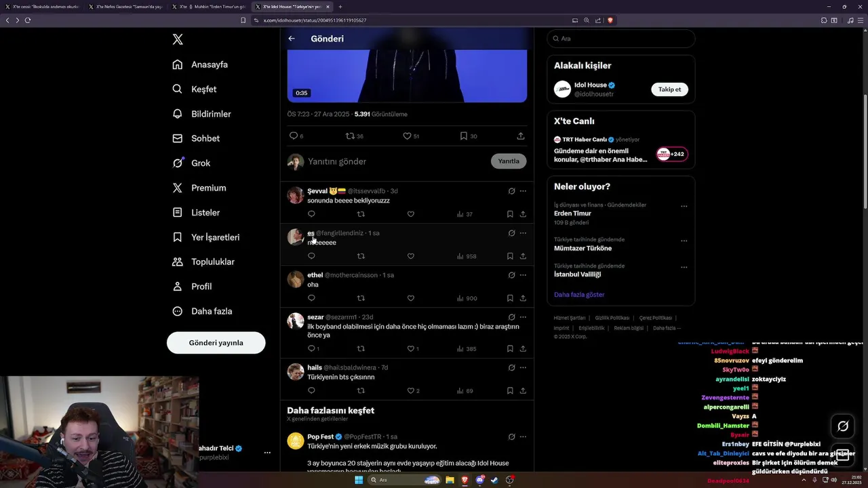Open sezar's profile avatar
This screenshot has width=868, height=488.
coord(296,321)
